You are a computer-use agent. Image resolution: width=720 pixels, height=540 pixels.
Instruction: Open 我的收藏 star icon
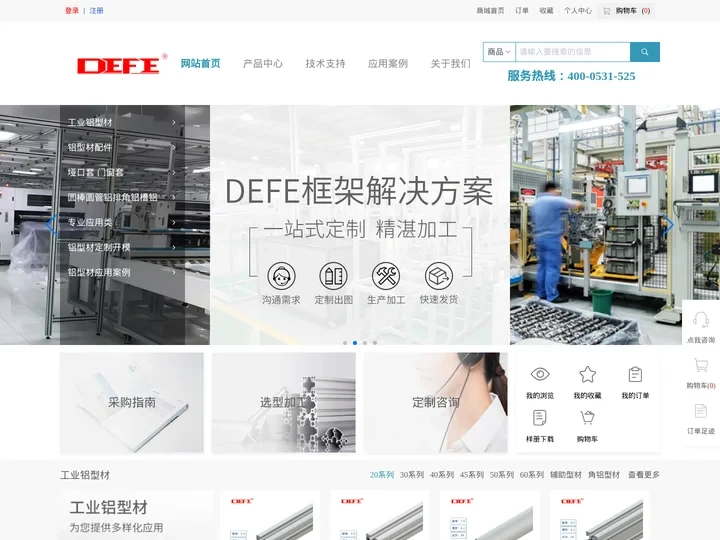click(587, 375)
